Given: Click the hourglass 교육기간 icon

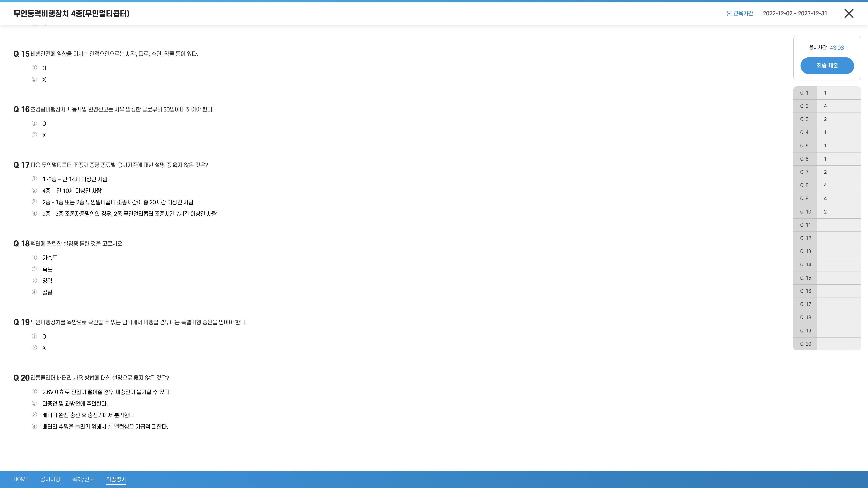Looking at the screenshot, I should click(729, 14).
